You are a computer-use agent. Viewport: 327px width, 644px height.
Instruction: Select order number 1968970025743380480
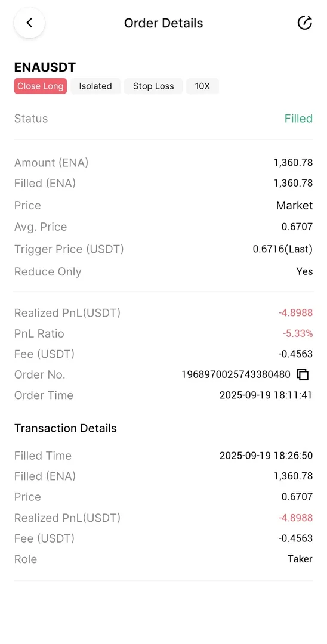(x=236, y=374)
